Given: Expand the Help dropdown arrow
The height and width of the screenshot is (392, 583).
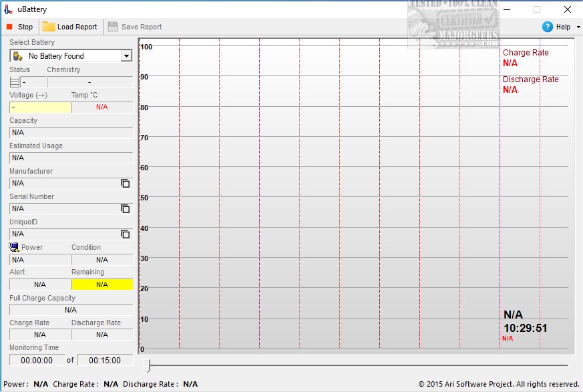Looking at the screenshot, I should [x=578, y=27].
